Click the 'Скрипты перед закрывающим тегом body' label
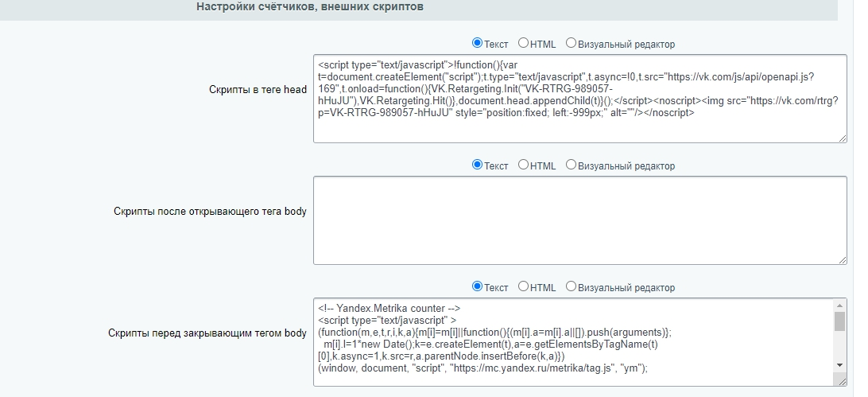The width and height of the screenshot is (868, 397). (x=207, y=333)
